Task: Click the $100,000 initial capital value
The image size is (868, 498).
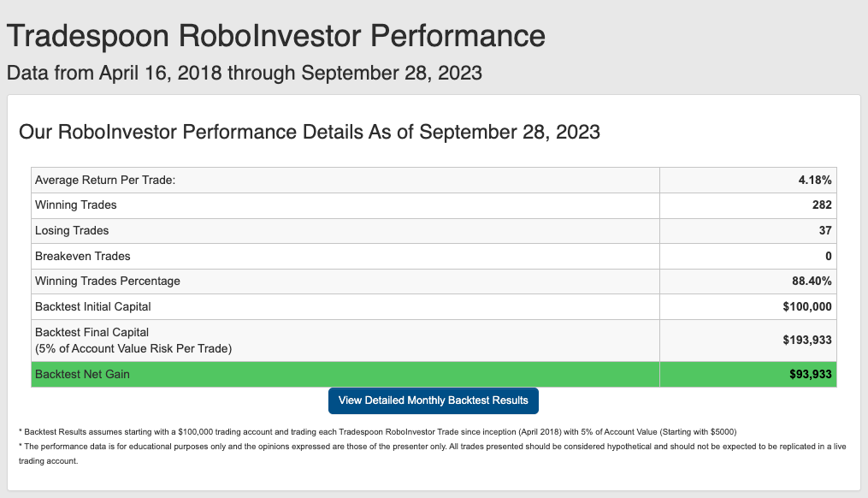Action: 807,306
